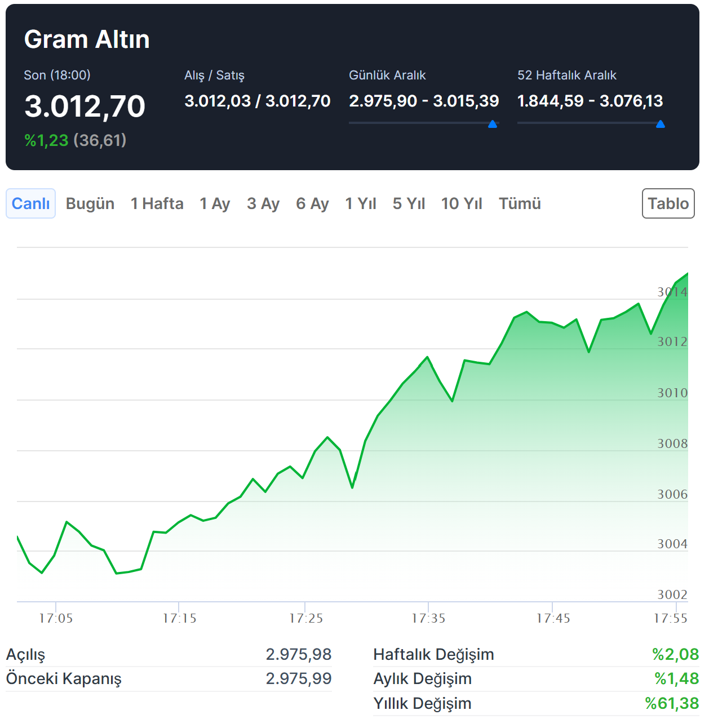This screenshot has width=709, height=728.
Task: Click the Haftalık Değişim %2,08 value
Action: (x=675, y=654)
